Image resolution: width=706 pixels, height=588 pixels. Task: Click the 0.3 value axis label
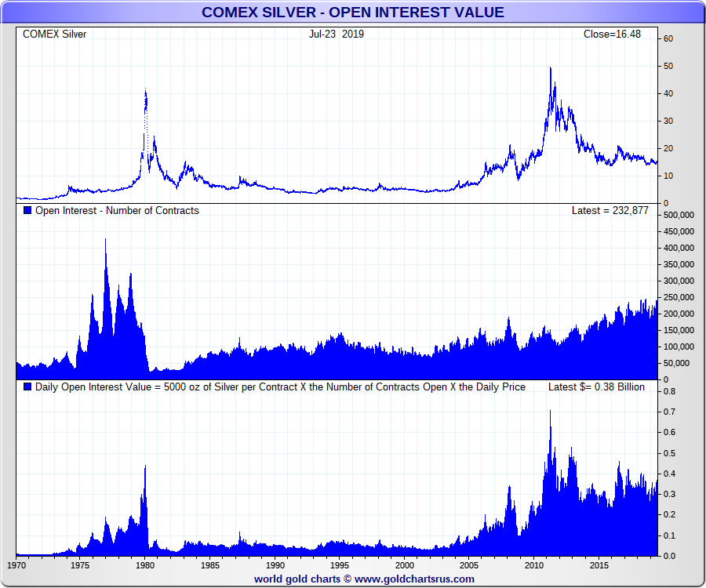pyautogui.click(x=669, y=494)
